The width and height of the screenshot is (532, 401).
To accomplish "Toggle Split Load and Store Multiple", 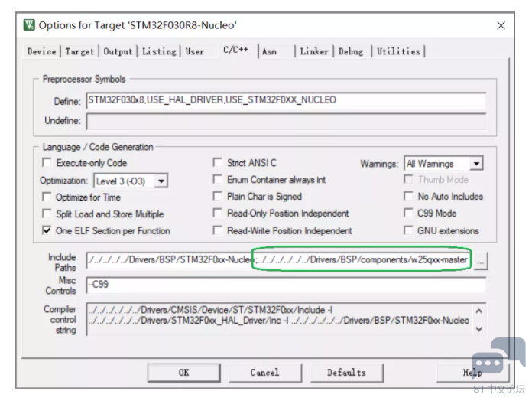I will (x=47, y=214).
